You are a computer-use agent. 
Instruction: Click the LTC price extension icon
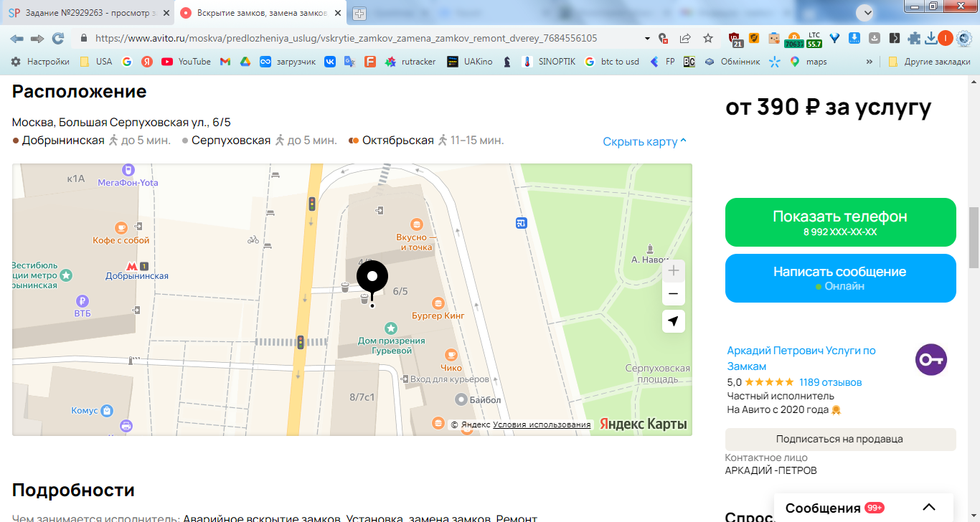pos(814,39)
